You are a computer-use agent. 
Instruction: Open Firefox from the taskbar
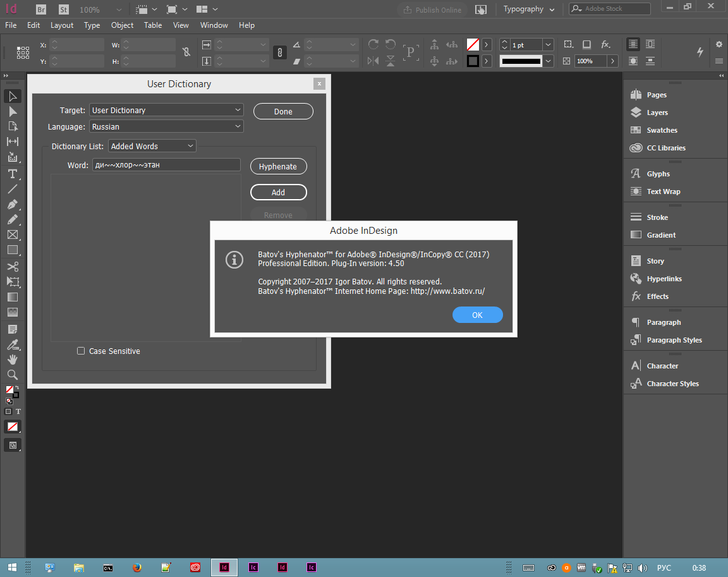pos(137,568)
